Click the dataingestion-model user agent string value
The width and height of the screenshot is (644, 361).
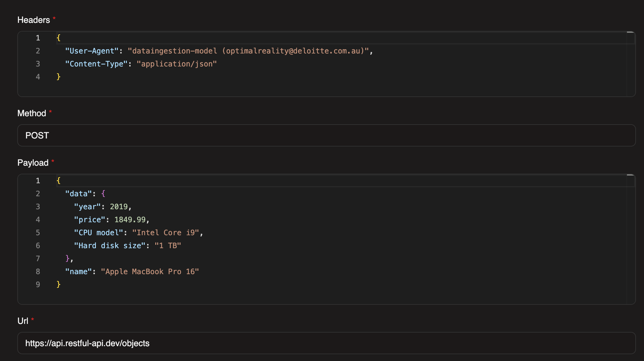tap(248, 51)
